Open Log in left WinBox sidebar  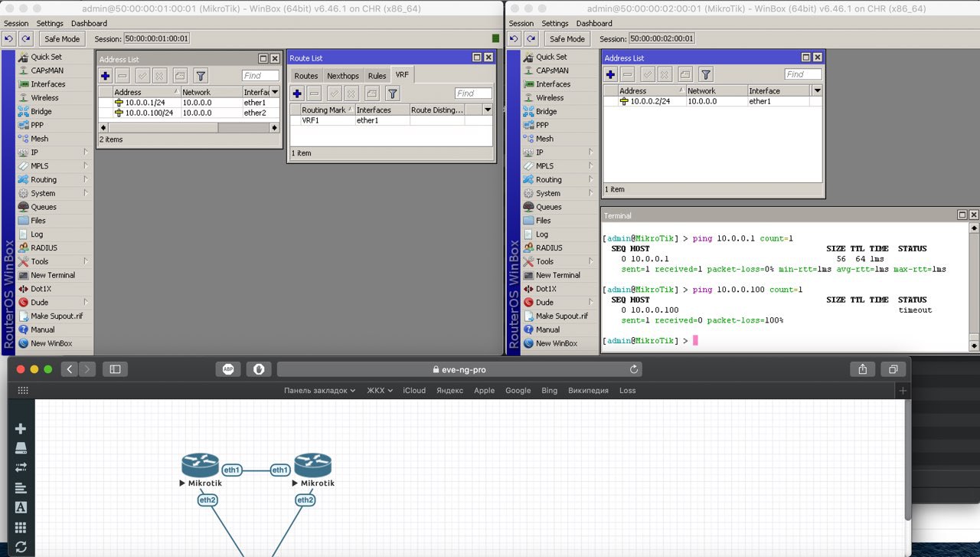click(37, 234)
